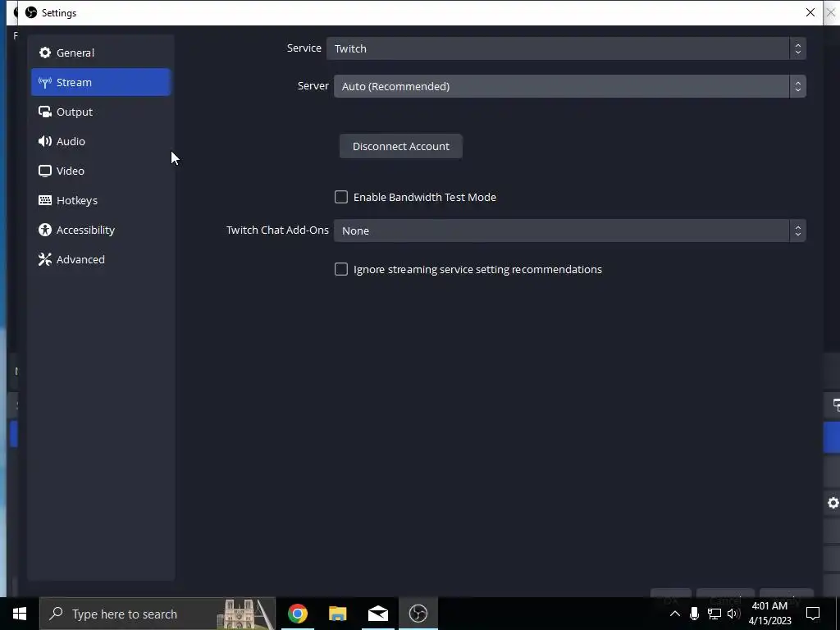The width and height of the screenshot is (840, 630).
Task: Click the taskbar search box
Action: click(x=157, y=614)
